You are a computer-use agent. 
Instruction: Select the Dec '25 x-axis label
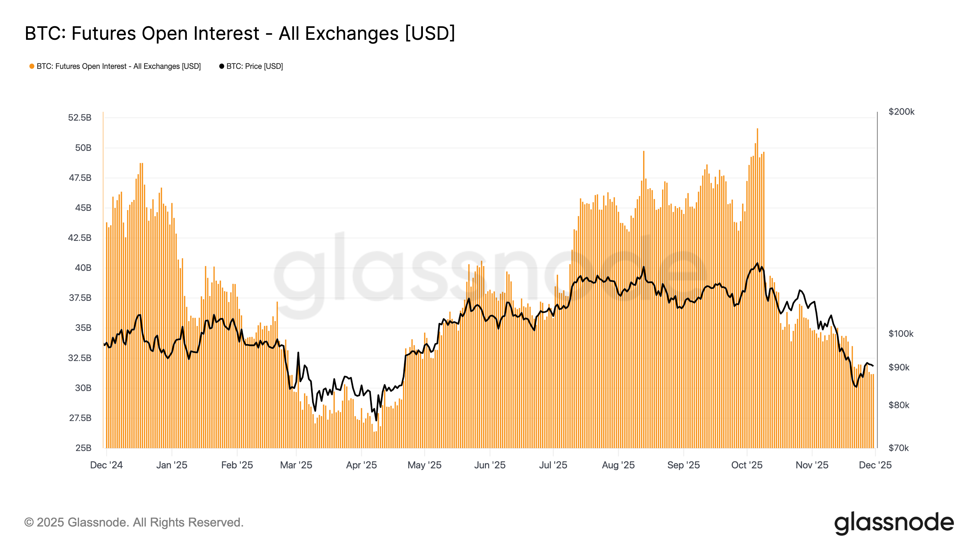pos(875,465)
